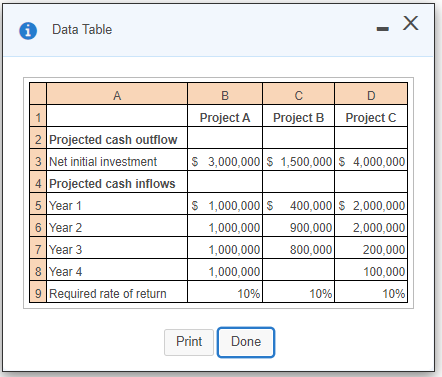Print the data table

pos(189,342)
